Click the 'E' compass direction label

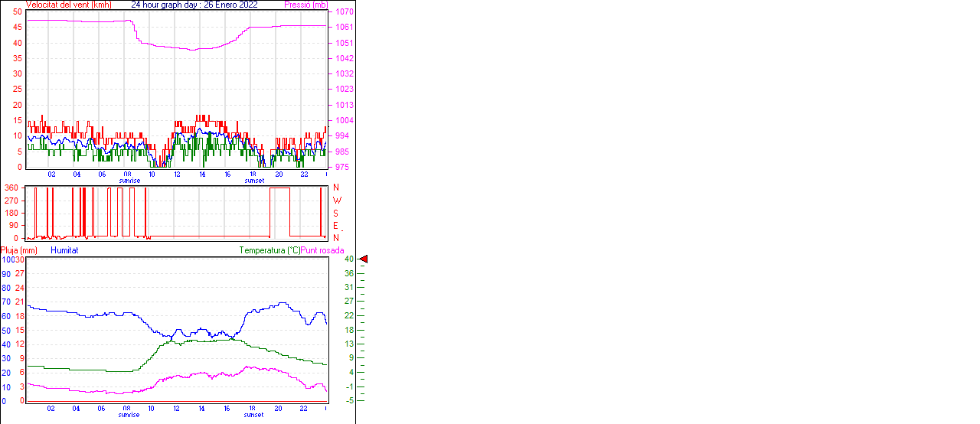(x=336, y=225)
